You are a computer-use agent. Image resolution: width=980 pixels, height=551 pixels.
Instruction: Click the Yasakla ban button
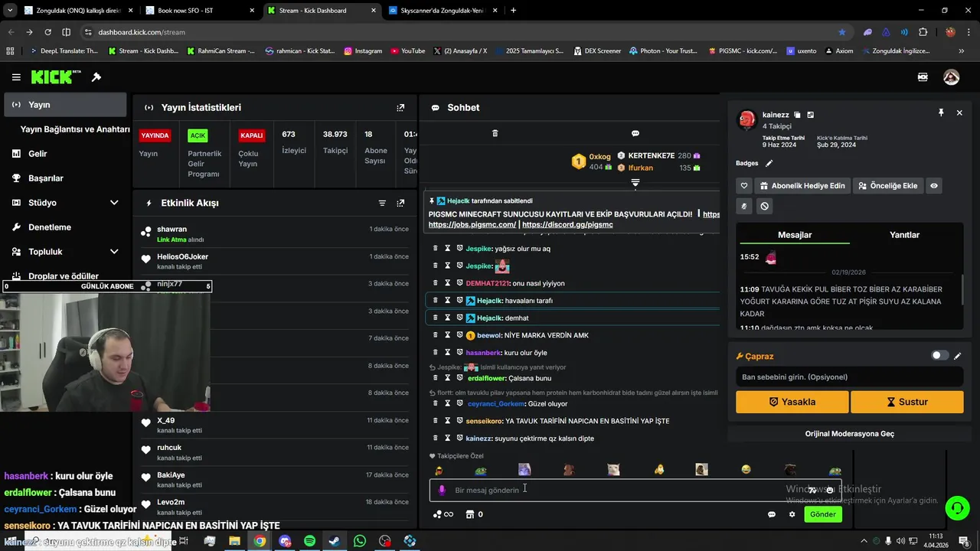[x=792, y=402]
